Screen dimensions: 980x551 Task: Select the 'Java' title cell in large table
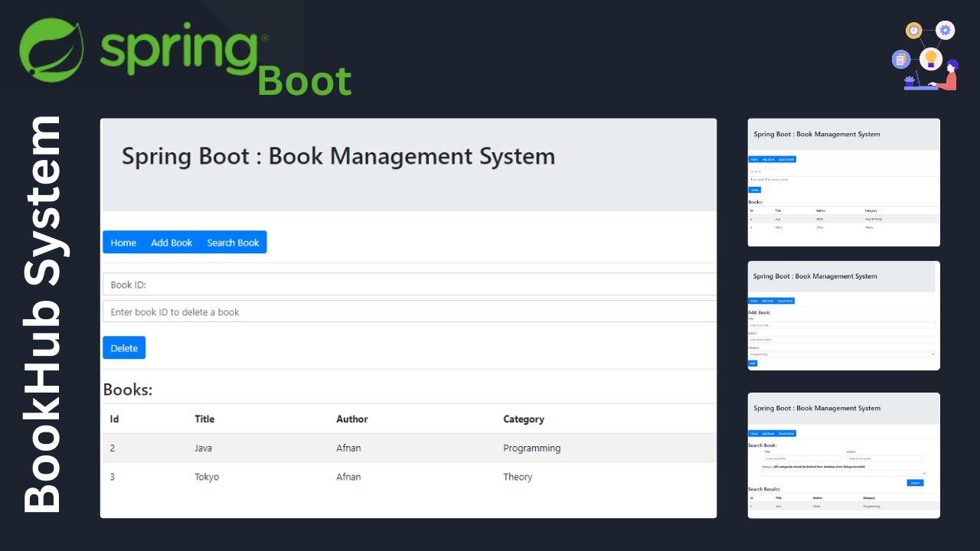(203, 448)
